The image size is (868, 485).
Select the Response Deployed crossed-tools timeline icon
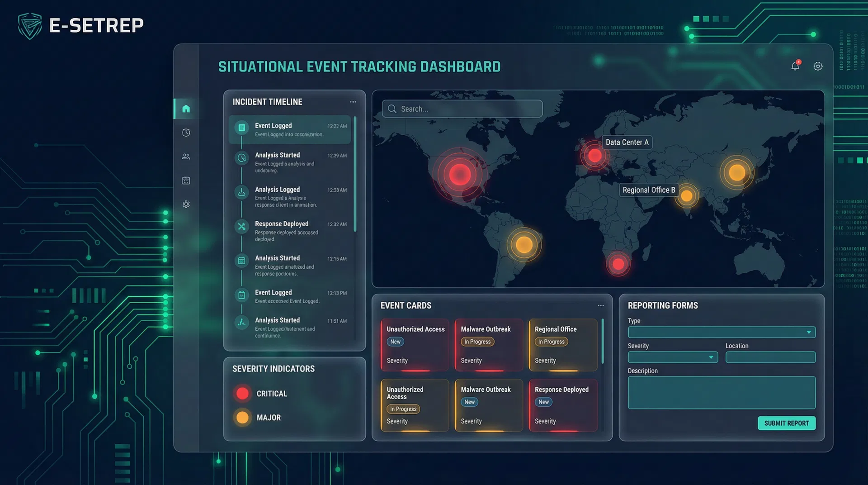pyautogui.click(x=242, y=227)
